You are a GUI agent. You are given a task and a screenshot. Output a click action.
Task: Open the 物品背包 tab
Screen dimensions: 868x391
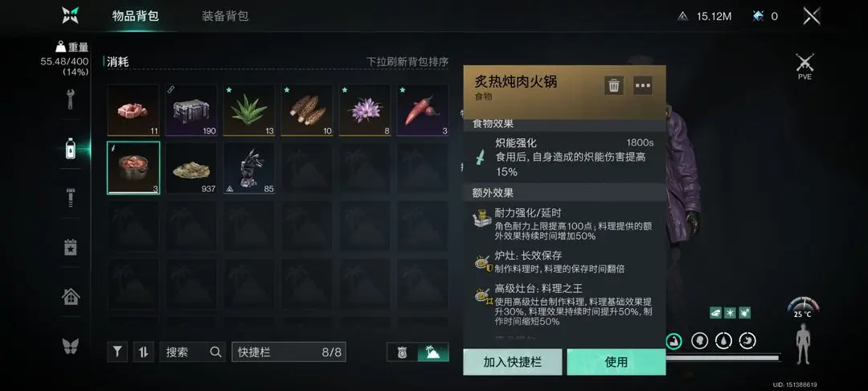coord(136,16)
